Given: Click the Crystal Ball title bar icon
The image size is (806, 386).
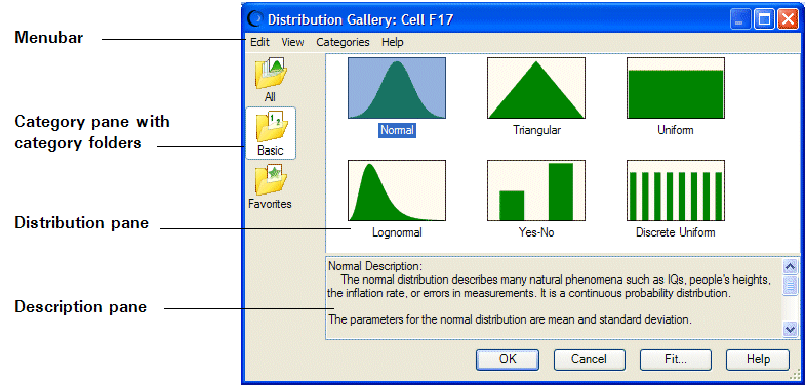Looking at the screenshot, I should pos(254,19).
